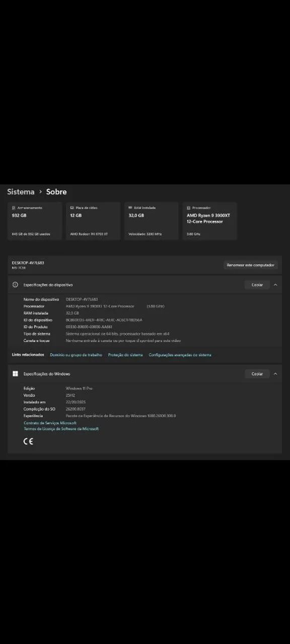Open Contrato de Serviços Microsoft link
Screen dimensions: 290x644
tap(50, 423)
